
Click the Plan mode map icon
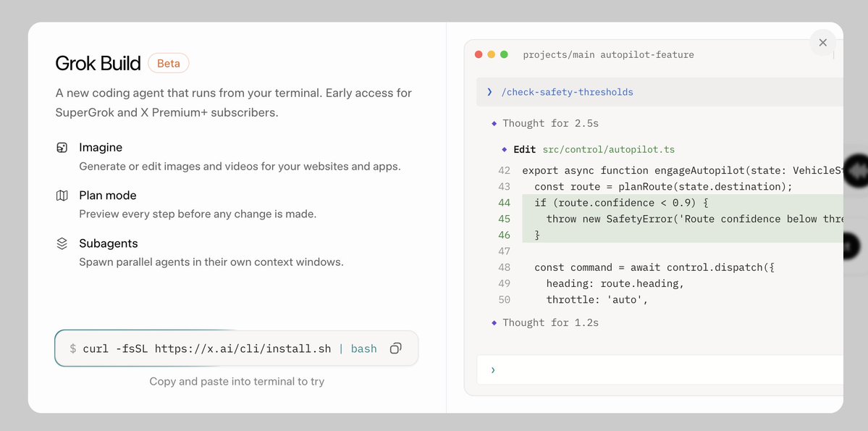[x=62, y=196]
